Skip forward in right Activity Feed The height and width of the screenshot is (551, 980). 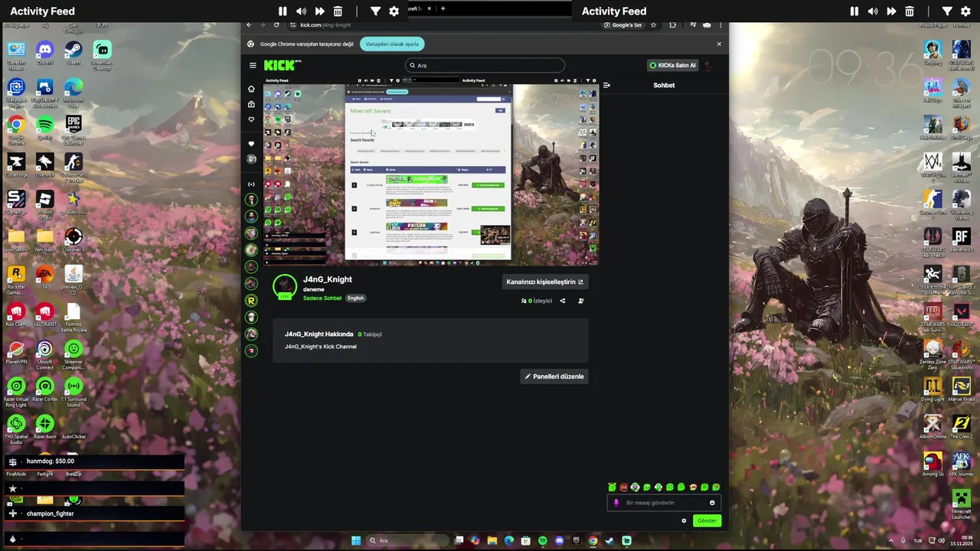coord(891,11)
